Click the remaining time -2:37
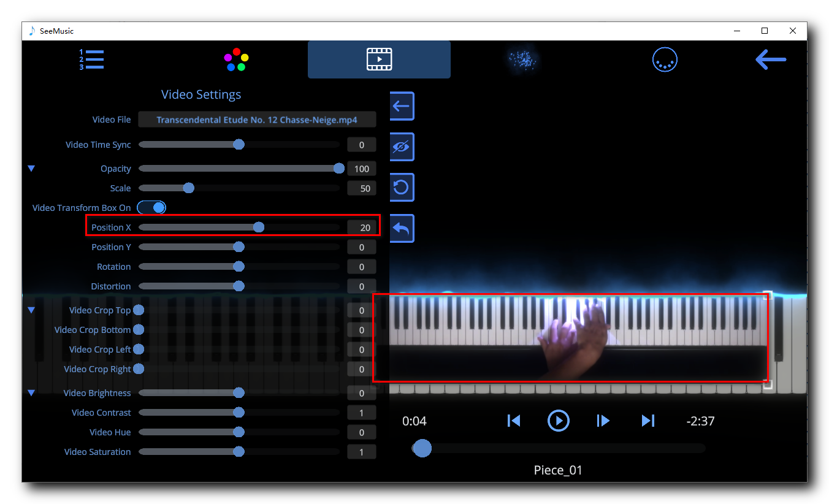 (701, 421)
